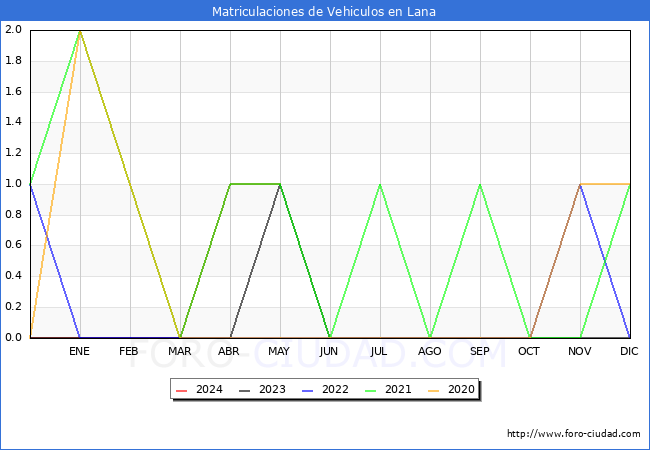This screenshot has width=650, height=450.
Task: Click the ENE month axis label
Action: (x=79, y=351)
